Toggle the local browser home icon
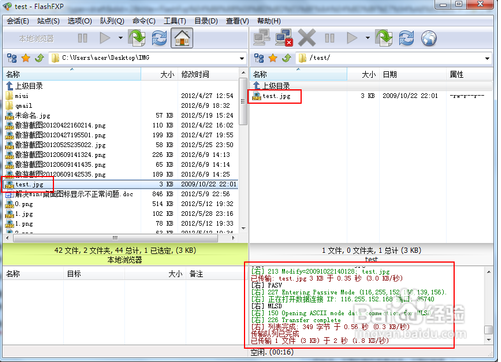 pyautogui.click(x=182, y=38)
